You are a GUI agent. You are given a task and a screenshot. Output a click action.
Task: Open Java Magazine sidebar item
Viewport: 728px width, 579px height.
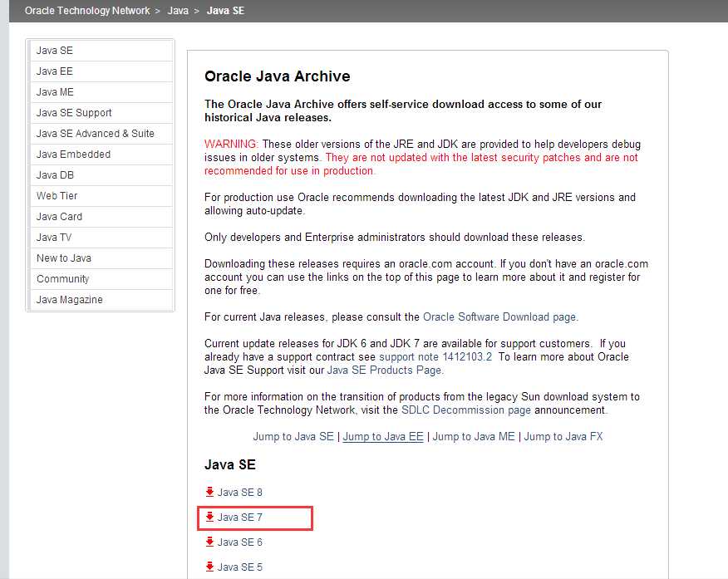click(x=101, y=300)
